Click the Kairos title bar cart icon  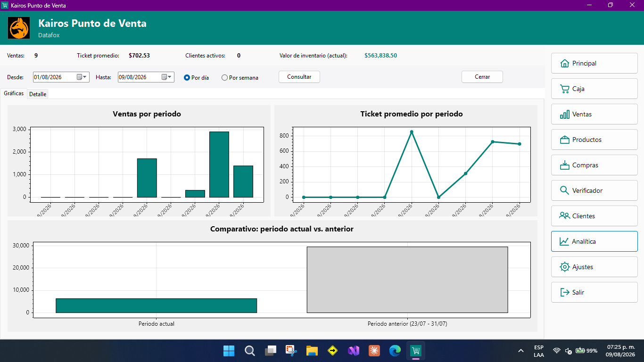[x=5, y=5]
